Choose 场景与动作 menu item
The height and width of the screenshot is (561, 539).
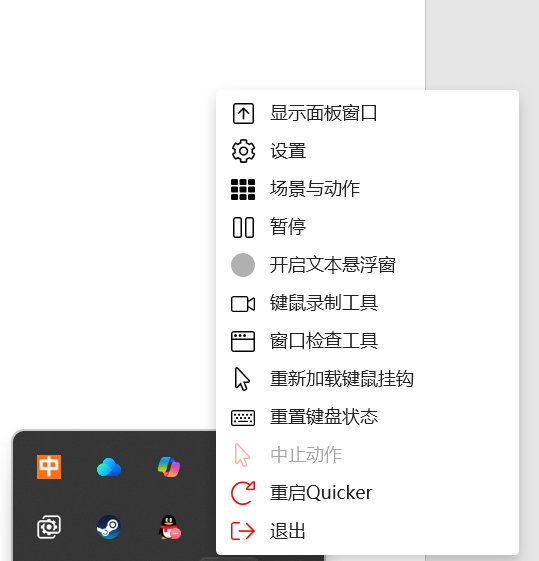click(x=367, y=189)
